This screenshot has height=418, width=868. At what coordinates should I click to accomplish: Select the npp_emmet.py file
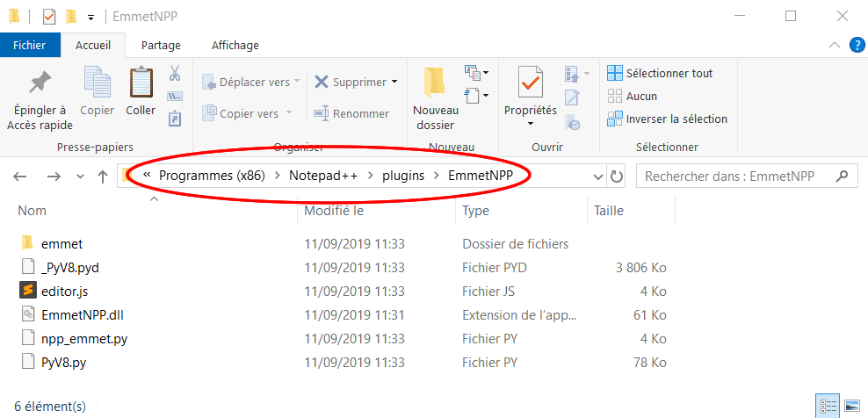coord(84,339)
